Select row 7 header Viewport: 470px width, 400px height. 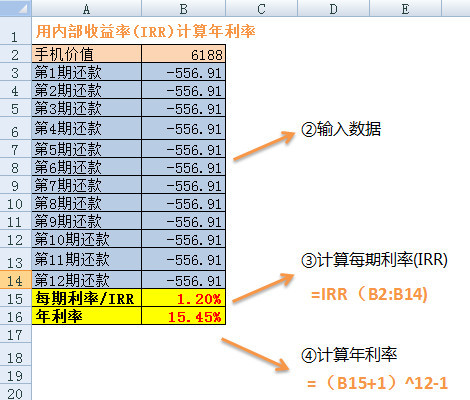(16, 149)
